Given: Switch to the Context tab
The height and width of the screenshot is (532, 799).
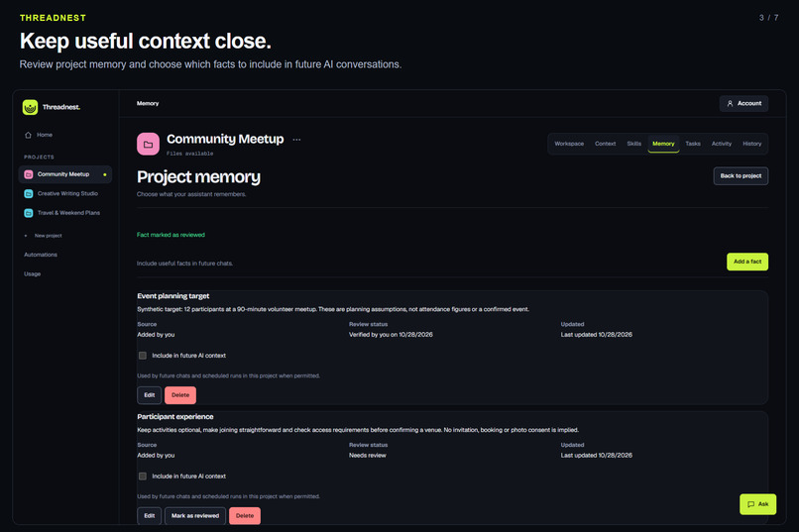Looking at the screenshot, I should coord(605,144).
